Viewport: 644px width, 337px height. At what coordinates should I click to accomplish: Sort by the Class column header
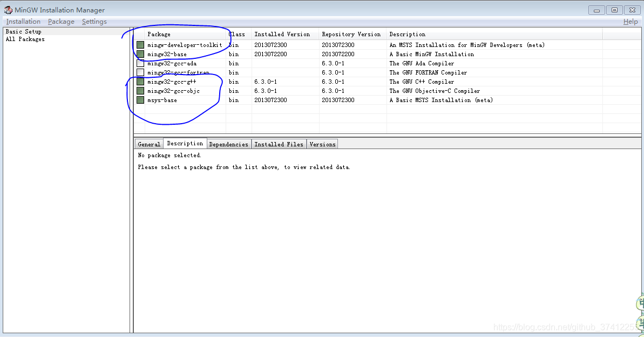[239, 34]
